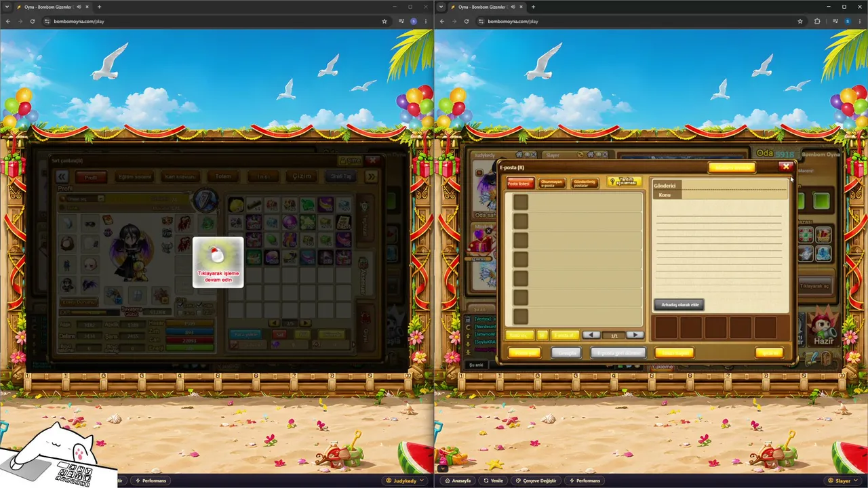
Task: Expand the Judykedy account dropdown
Action: tap(405, 481)
